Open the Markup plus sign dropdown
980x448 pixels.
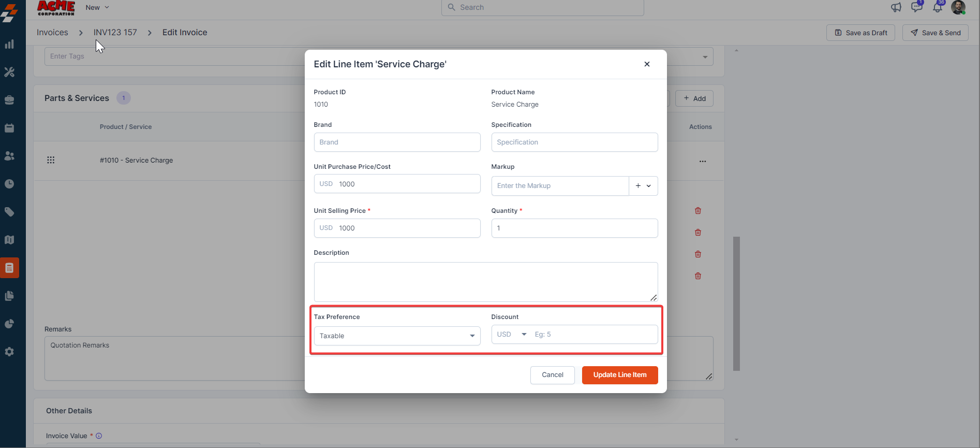643,186
